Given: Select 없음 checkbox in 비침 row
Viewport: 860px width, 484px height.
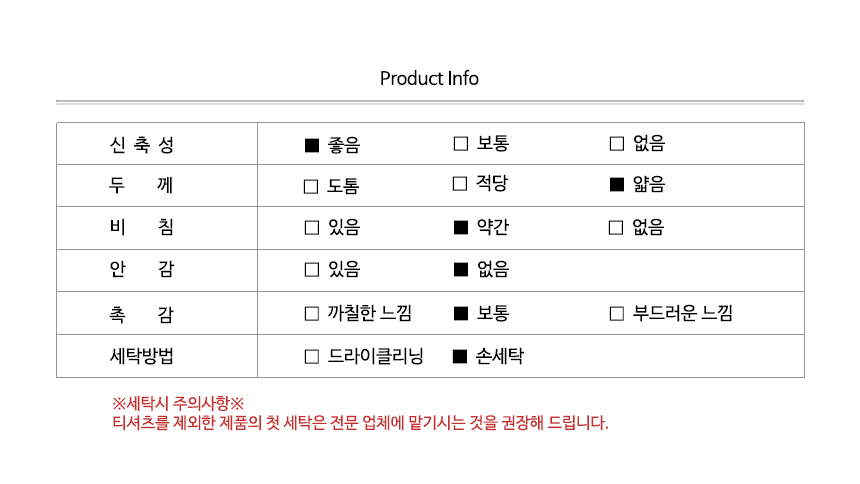Looking at the screenshot, I should 617,227.
